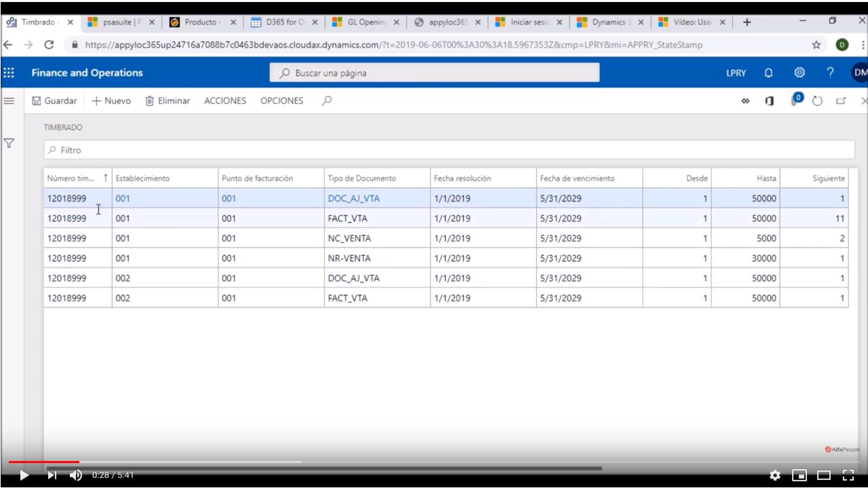Image resolution: width=868 pixels, height=488 pixels.
Task: Click Siguiente value 11 in FACT_VTA row
Action: [814, 218]
